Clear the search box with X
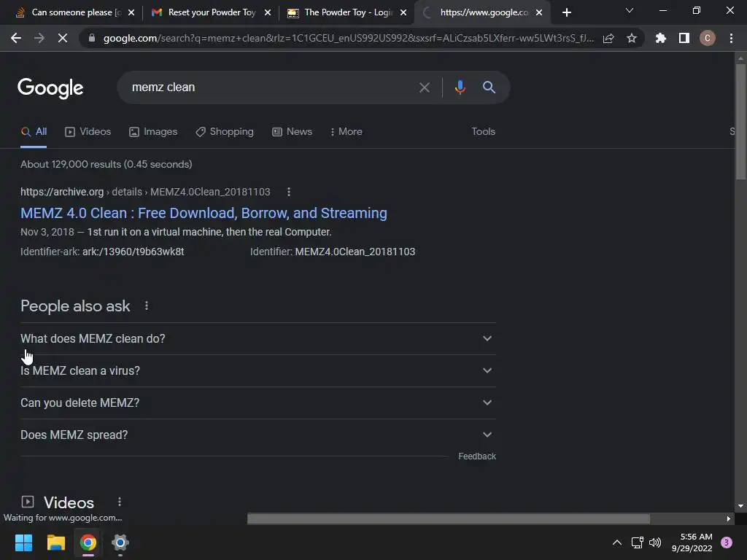 [x=424, y=87]
